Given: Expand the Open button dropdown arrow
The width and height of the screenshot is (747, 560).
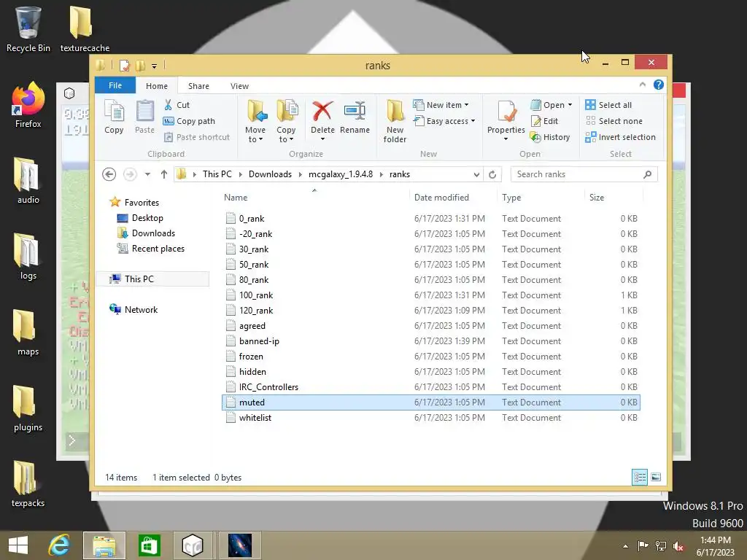Looking at the screenshot, I should (x=570, y=105).
